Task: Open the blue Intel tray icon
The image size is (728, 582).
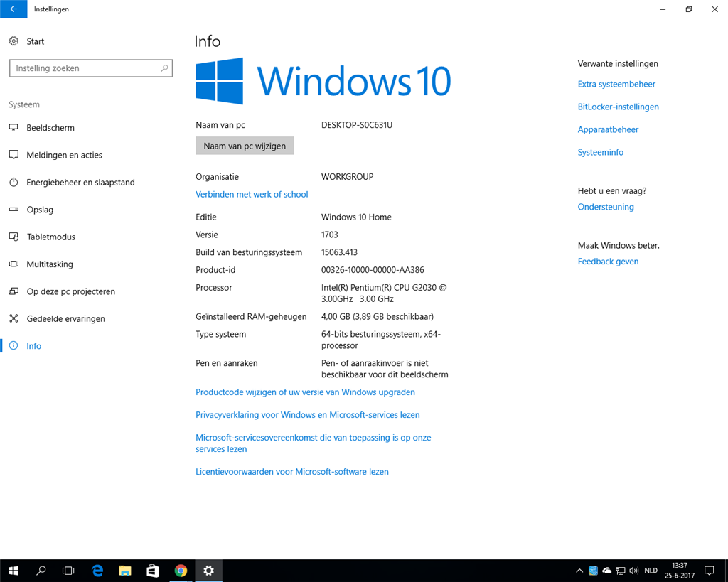Action: click(593, 571)
